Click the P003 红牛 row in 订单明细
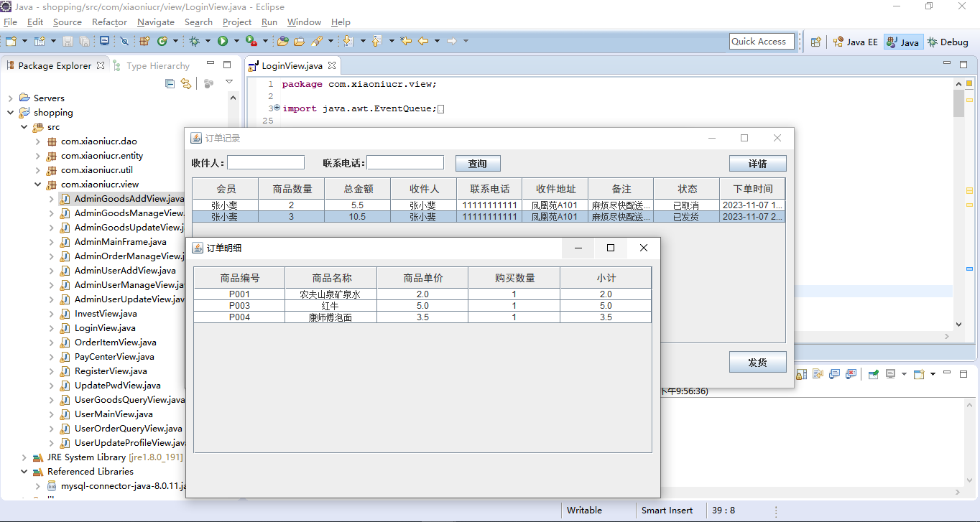980x522 pixels. (x=422, y=306)
